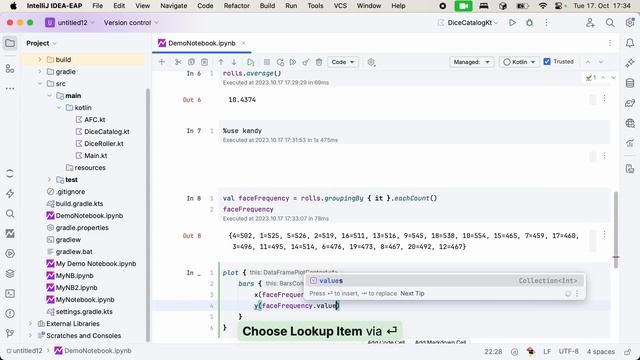Open the Terminal tool window in the sidebar
640x360 pixels.
point(10,293)
